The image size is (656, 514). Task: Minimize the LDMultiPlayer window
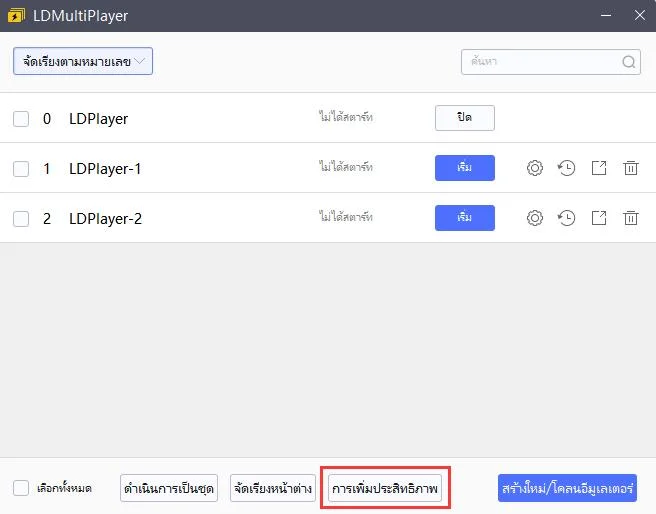[x=606, y=15]
